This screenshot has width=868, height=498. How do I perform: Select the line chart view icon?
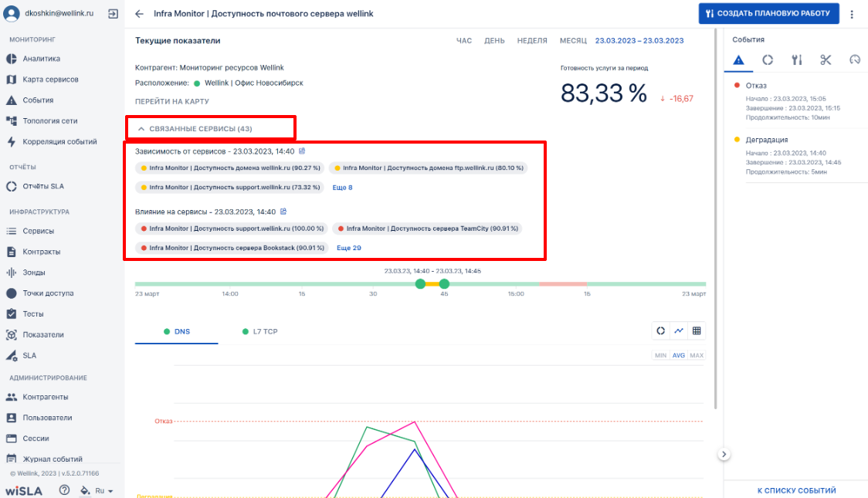(679, 331)
